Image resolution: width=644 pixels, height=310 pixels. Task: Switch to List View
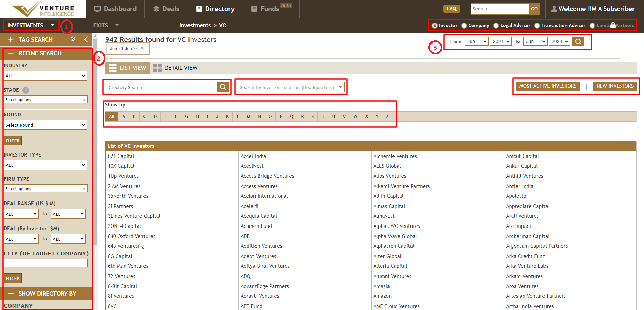pos(127,68)
